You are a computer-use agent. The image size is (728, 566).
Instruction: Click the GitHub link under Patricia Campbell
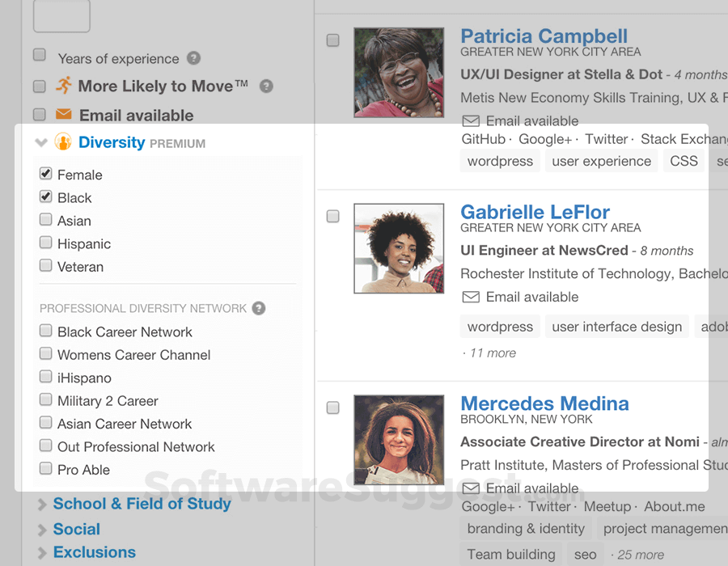(479, 138)
